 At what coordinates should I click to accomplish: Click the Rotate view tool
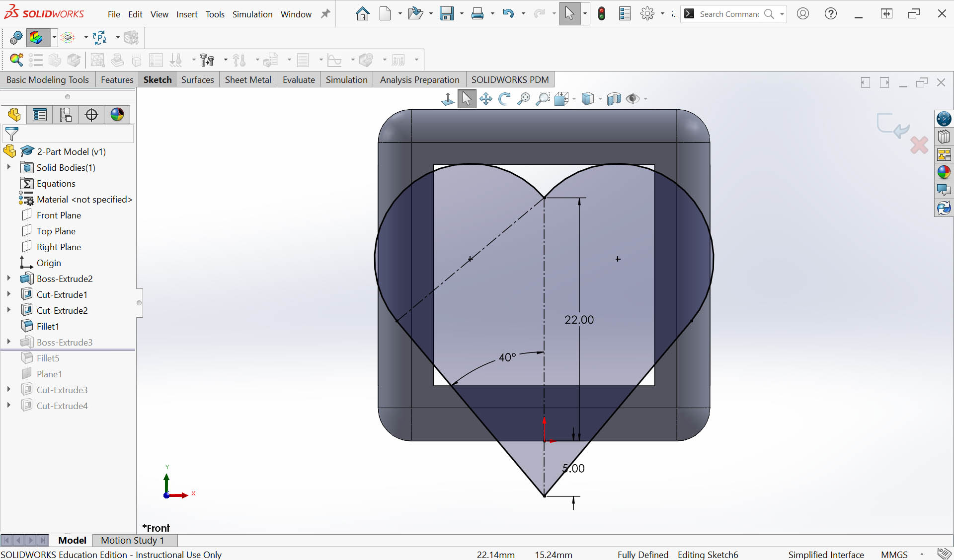click(x=504, y=99)
